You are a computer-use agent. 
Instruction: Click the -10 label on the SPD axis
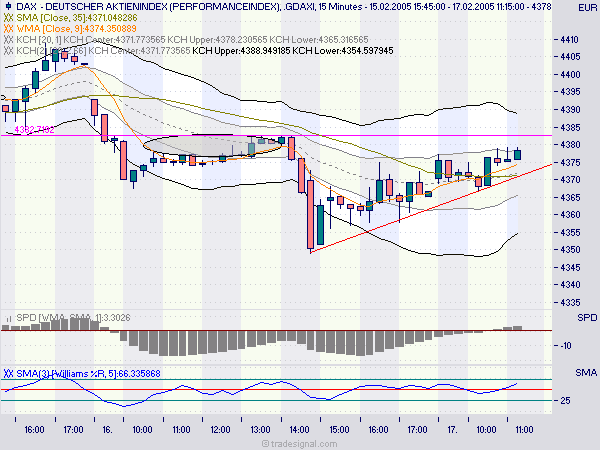pyautogui.click(x=566, y=346)
